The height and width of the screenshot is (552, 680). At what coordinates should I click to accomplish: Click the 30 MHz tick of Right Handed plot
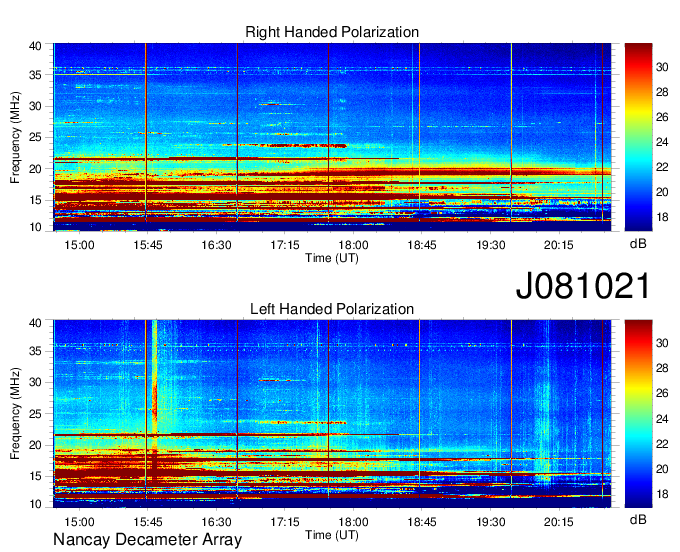35,106
